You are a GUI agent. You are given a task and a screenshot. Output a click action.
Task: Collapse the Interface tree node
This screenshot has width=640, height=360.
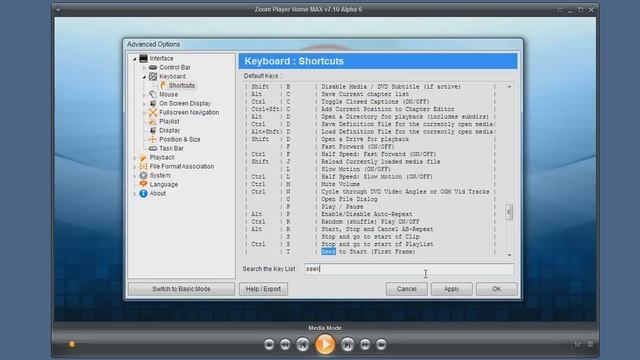(134, 59)
